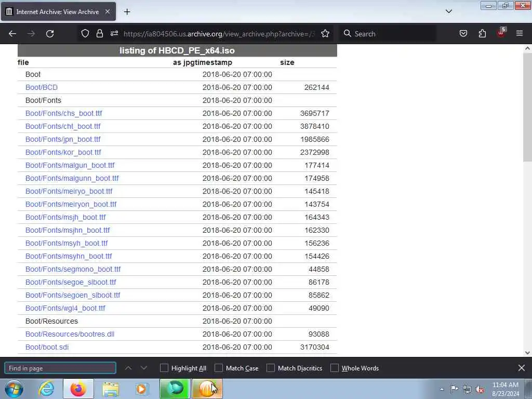This screenshot has width=532, height=399.
Task: Bookmark this page with the star
Action: (x=325, y=34)
